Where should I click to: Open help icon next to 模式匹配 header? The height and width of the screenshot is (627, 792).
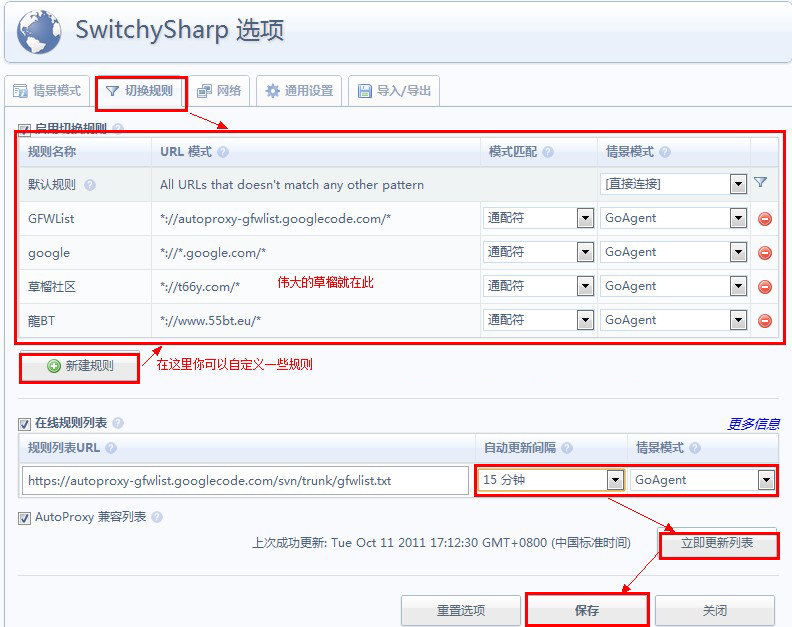click(548, 152)
